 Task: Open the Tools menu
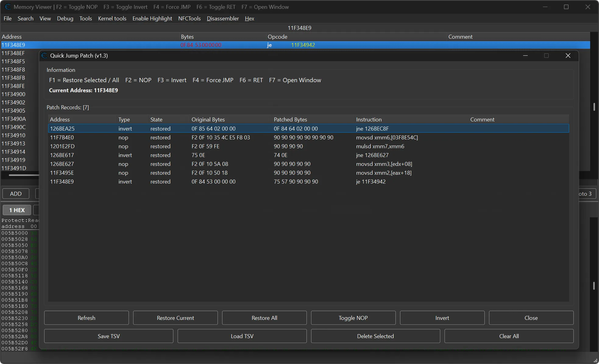86,18
